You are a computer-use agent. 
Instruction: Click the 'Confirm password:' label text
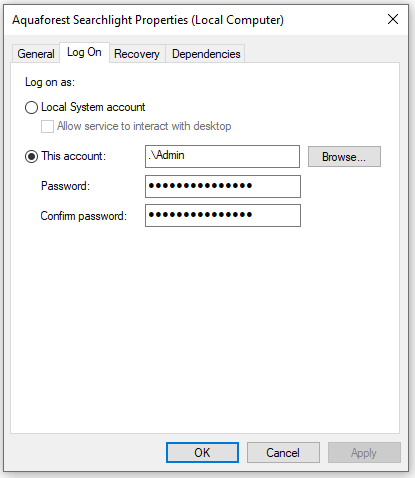tap(84, 216)
